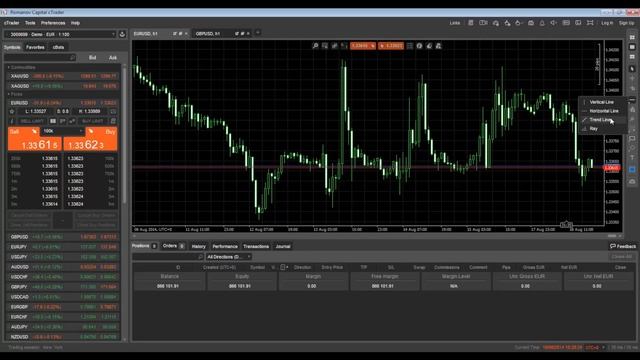Choose Horizontal Line from the line menu
The height and width of the screenshot is (360, 640).
(x=603, y=111)
